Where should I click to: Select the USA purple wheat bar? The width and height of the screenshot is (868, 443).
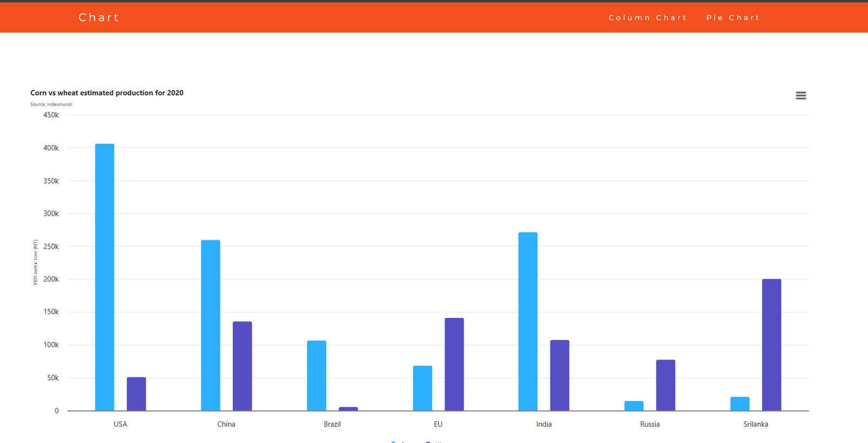pyautogui.click(x=136, y=394)
